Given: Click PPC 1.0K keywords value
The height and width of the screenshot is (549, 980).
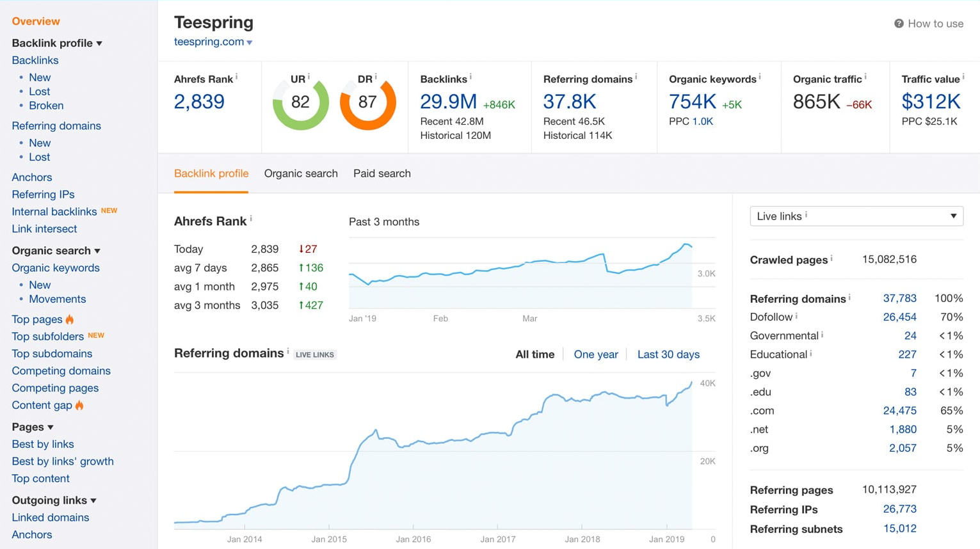Looking at the screenshot, I should click(x=703, y=122).
